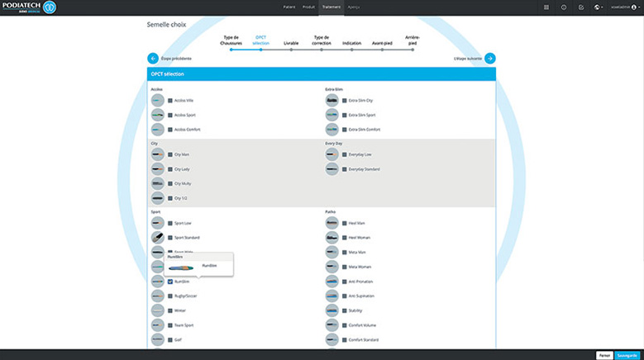This screenshot has width=644, height=360.
Task: Click the Heel Man insole icon
Action: [332, 223]
